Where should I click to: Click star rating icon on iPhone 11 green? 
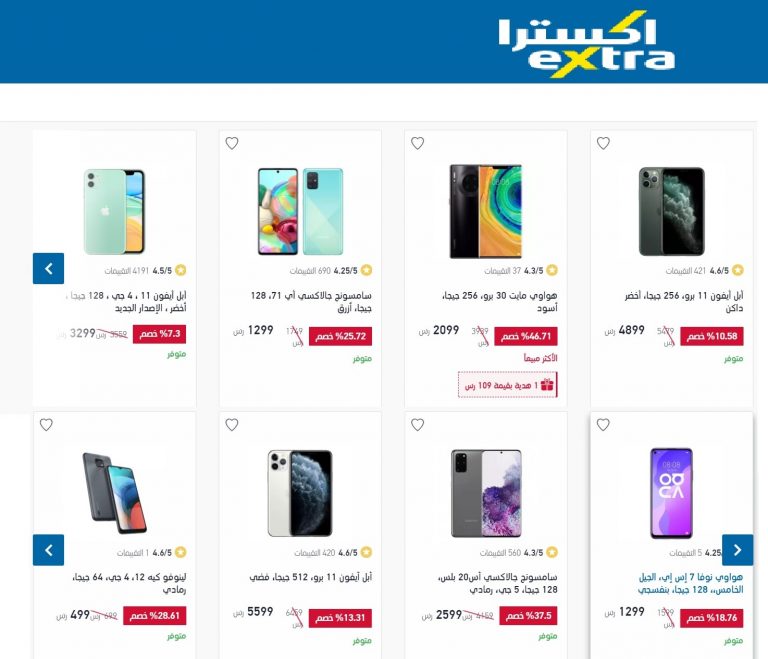[180, 270]
